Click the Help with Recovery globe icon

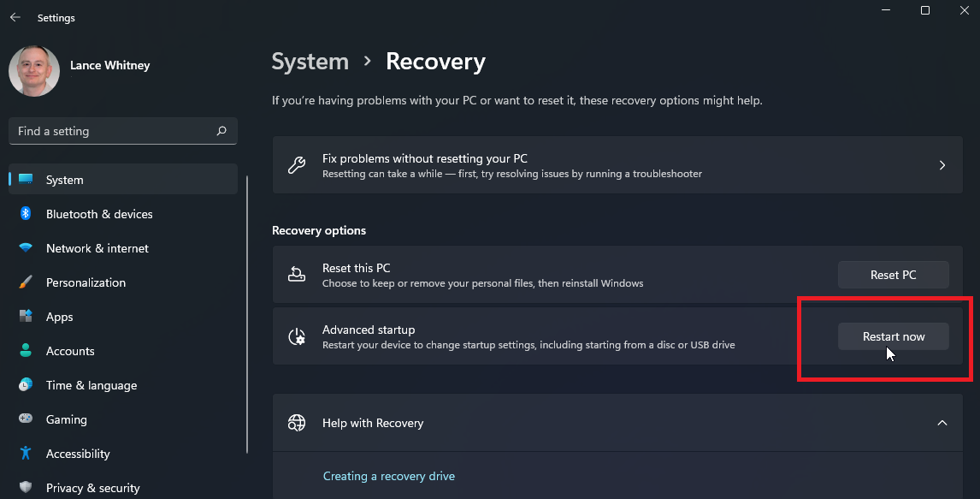297,422
